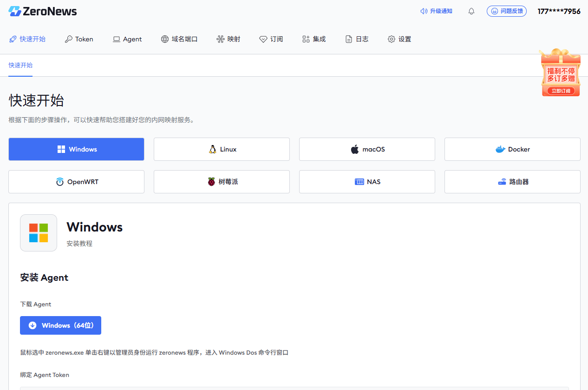The height and width of the screenshot is (390, 588).
Task: Click the 问题反馈 feedback button
Action: click(507, 11)
